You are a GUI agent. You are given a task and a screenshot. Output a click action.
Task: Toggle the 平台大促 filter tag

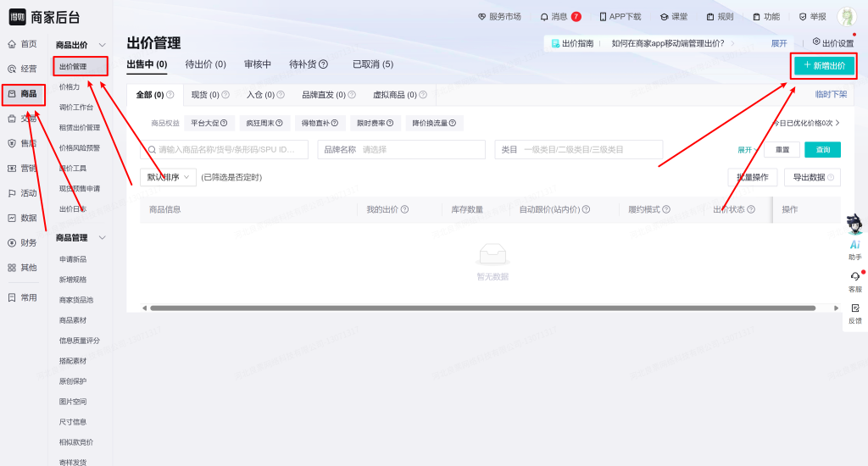(209, 123)
